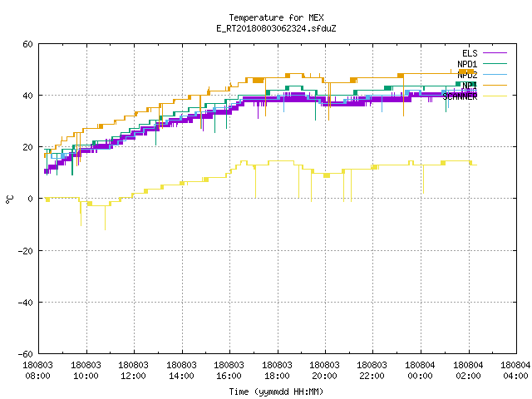Screen dimensions: 532x399
Task: Click the y-axis label 60
Action: pyautogui.click(x=27, y=44)
